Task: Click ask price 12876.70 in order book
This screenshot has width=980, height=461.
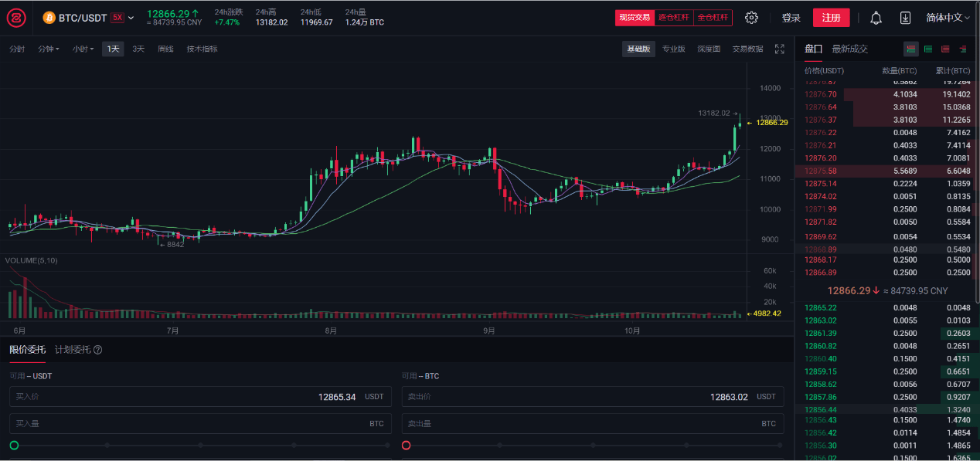Action: [821, 94]
